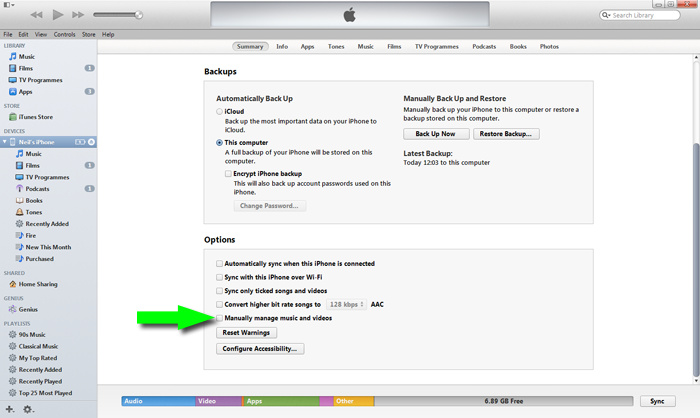
Task: Switch to the TV Programmes tab
Action: 437,46
